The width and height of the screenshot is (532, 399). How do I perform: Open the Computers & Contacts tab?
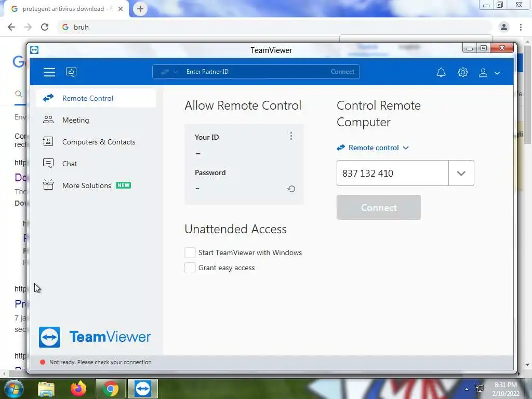pyautogui.click(x=96, y=142)
